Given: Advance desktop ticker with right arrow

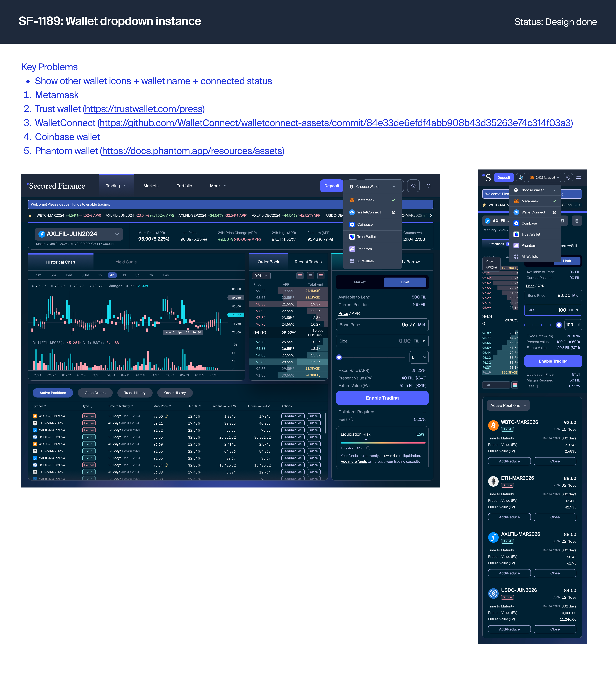Looking at the screenshot, I should point(431,215).
